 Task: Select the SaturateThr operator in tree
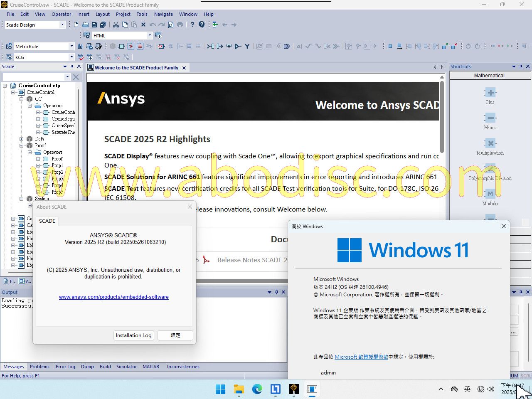tap(63, 132)
